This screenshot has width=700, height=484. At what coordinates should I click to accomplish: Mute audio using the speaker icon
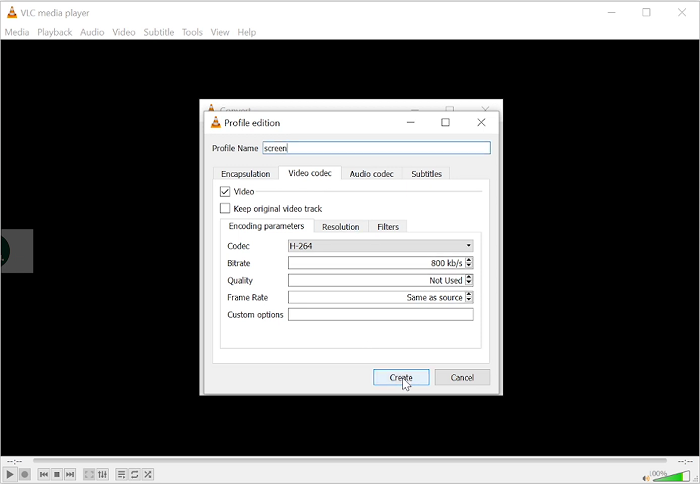[646, 478]
